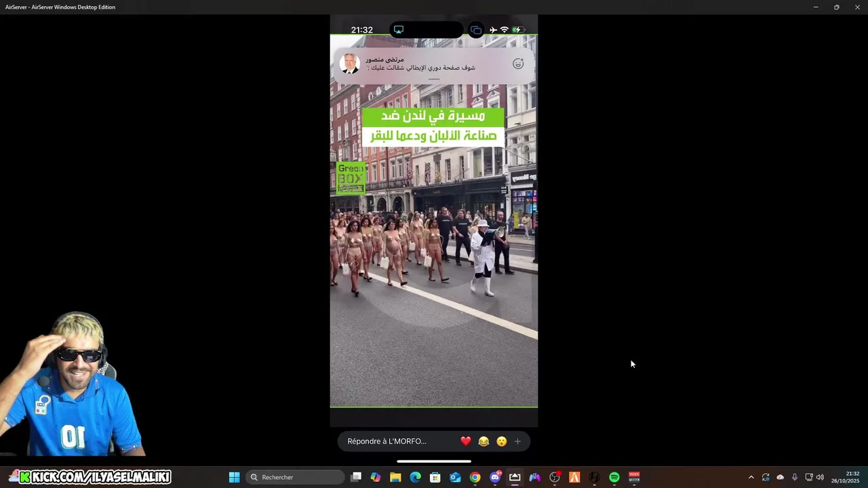Open Google Chrome from the taskbar
868x488 pixels.
[x=475, y=477]
